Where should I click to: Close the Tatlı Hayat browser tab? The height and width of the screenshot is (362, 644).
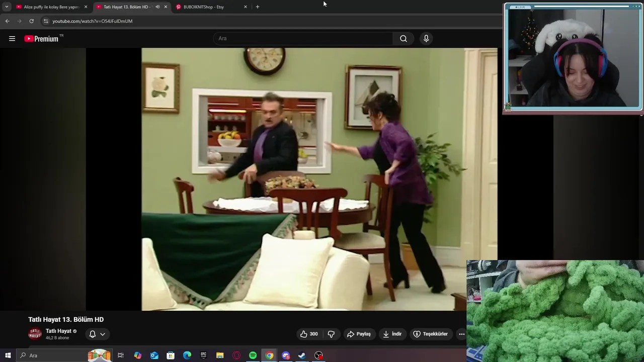166,7
